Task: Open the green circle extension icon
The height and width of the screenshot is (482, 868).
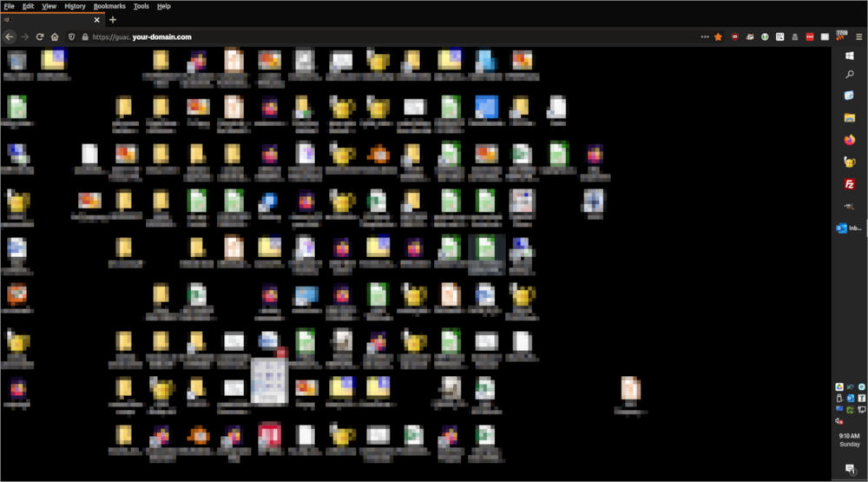Action: pyautogui.click(x=765, y=37)
